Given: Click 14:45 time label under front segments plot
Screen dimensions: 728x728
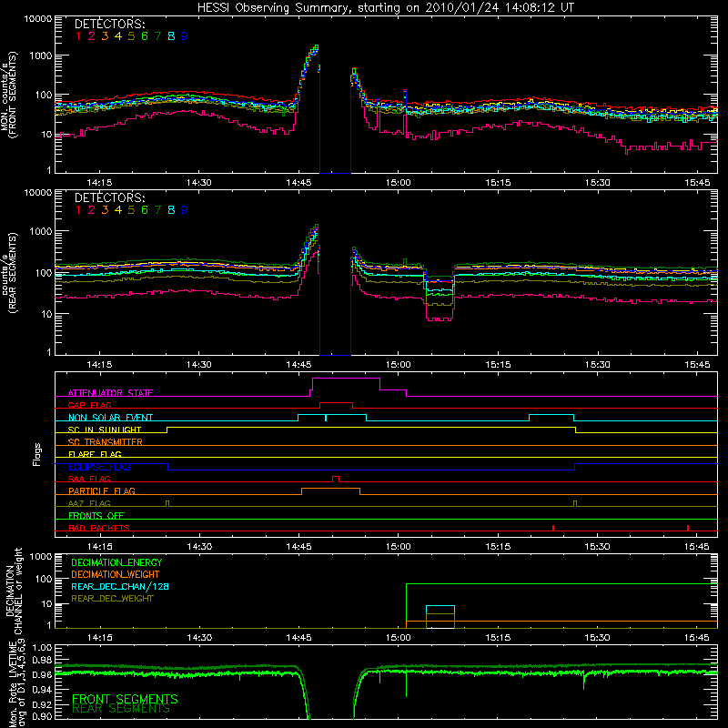Looking at the screenshot, I should tap(298, 183).
